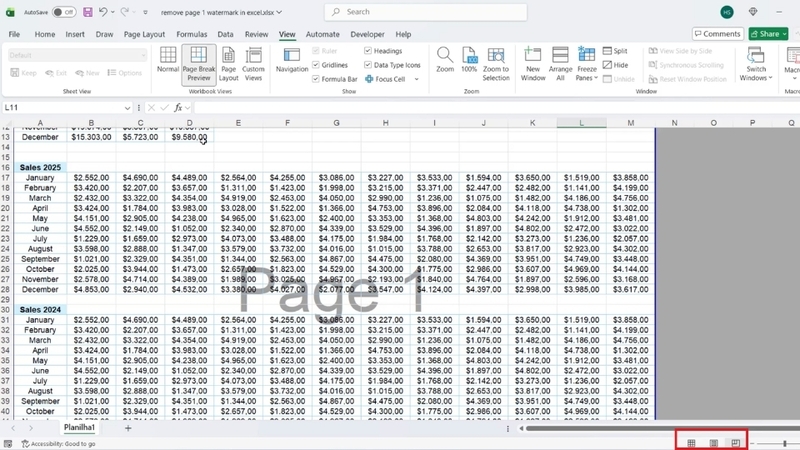The image size is (800, 450).
Task: Select column L header
Action: click(581, 123)
